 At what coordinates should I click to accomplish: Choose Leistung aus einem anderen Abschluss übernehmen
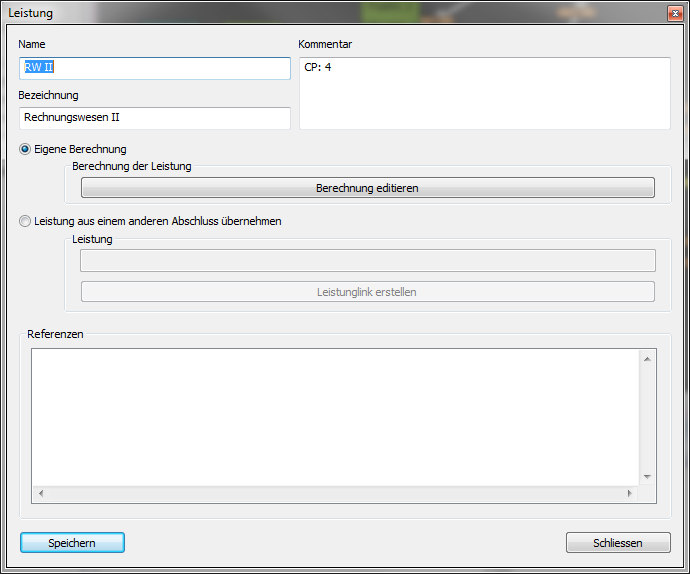(25, 221)
